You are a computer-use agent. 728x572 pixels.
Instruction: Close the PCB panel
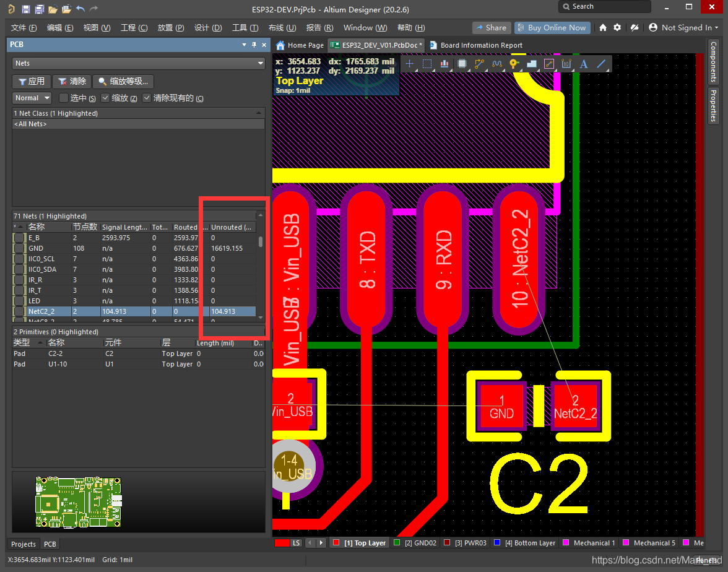[264, 45]
